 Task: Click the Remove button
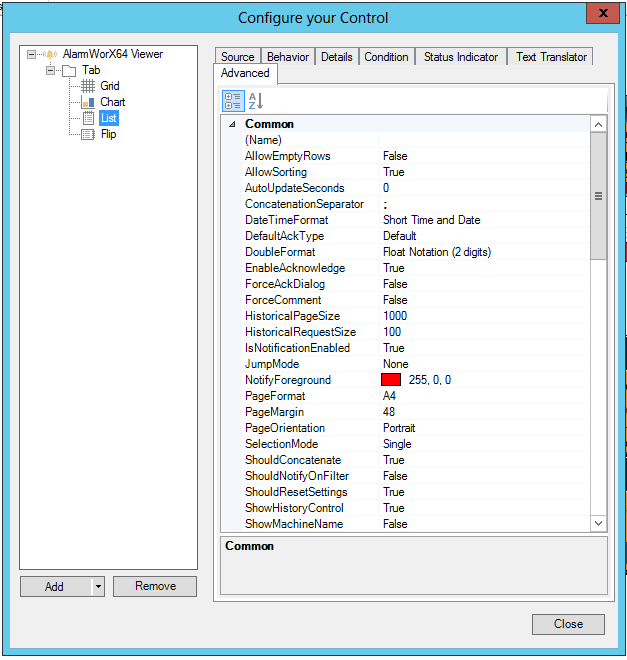155,587
